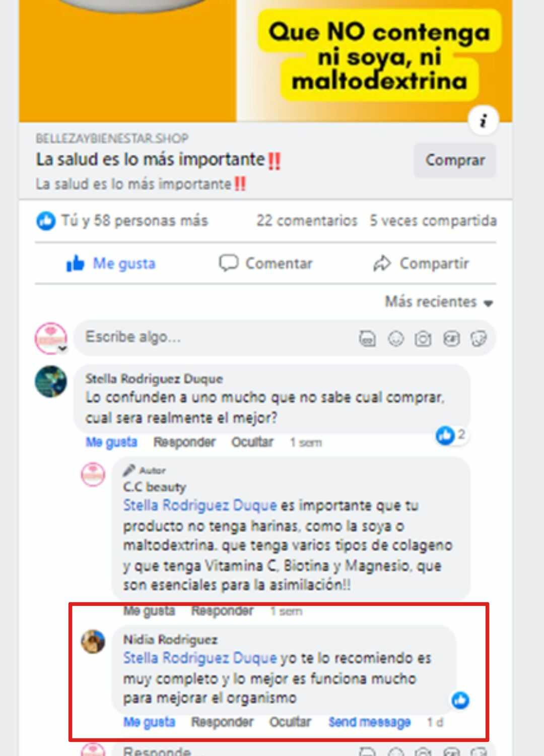Click Responder under the C.C beauty reply
Image resolution: width=544 pixels, height=756 pixels.
[222, 611]
